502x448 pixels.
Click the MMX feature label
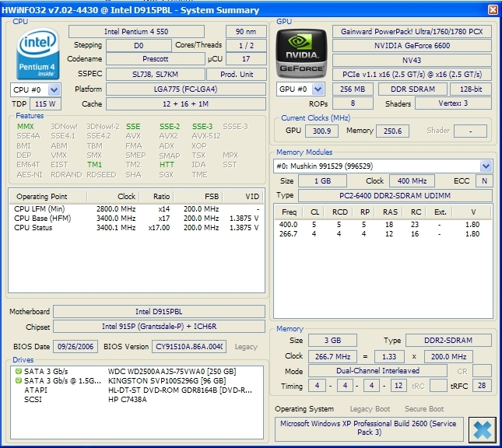pos(25,127)
